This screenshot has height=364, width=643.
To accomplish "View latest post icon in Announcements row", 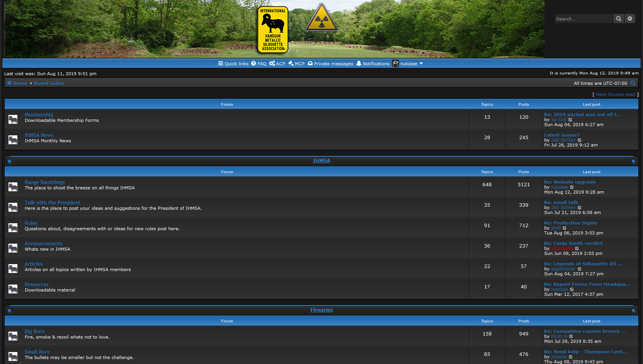I will (577, 248).
